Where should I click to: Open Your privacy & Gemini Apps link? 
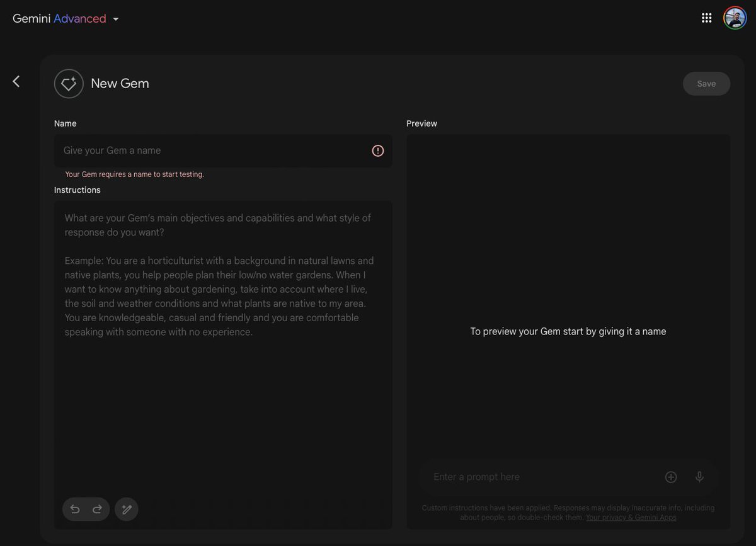(631, 518)
